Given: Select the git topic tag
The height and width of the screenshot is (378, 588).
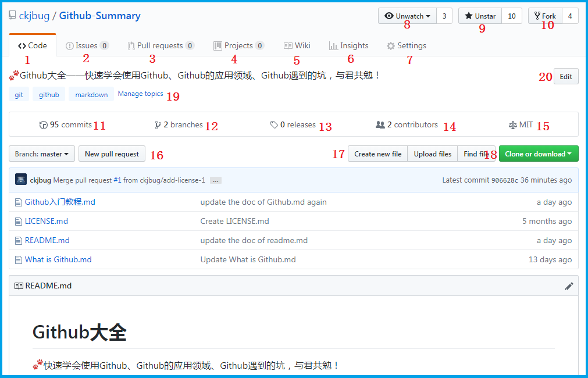Looking at the screenshot, I should point(19,94).
